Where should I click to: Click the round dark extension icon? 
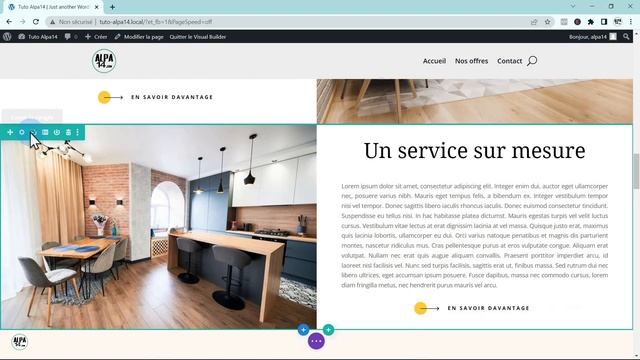[577, 22]
